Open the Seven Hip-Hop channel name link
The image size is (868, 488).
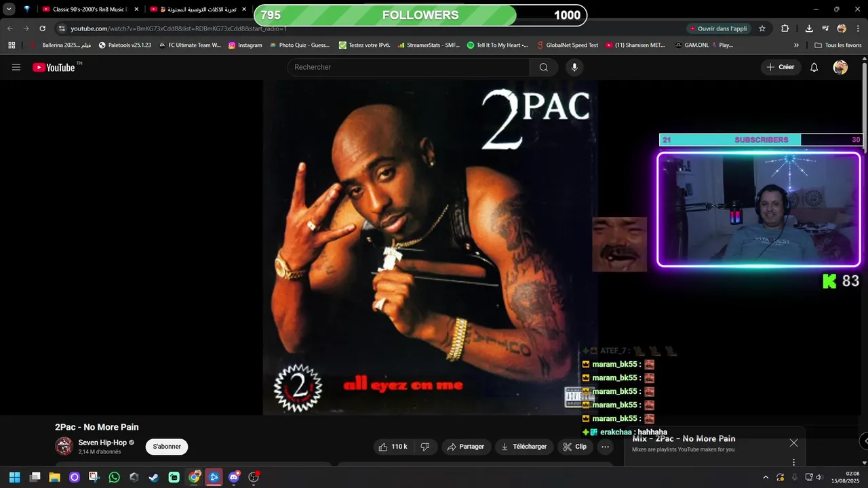pos(102,443)
